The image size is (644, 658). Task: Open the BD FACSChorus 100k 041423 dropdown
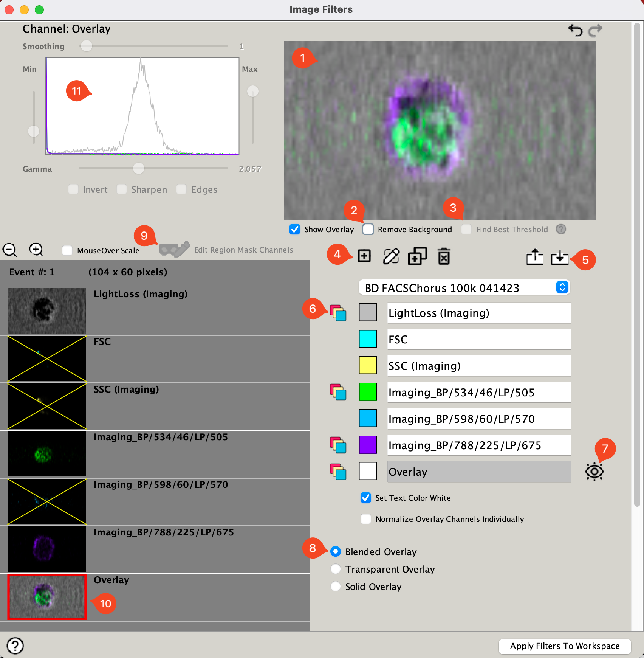[464, 288]
